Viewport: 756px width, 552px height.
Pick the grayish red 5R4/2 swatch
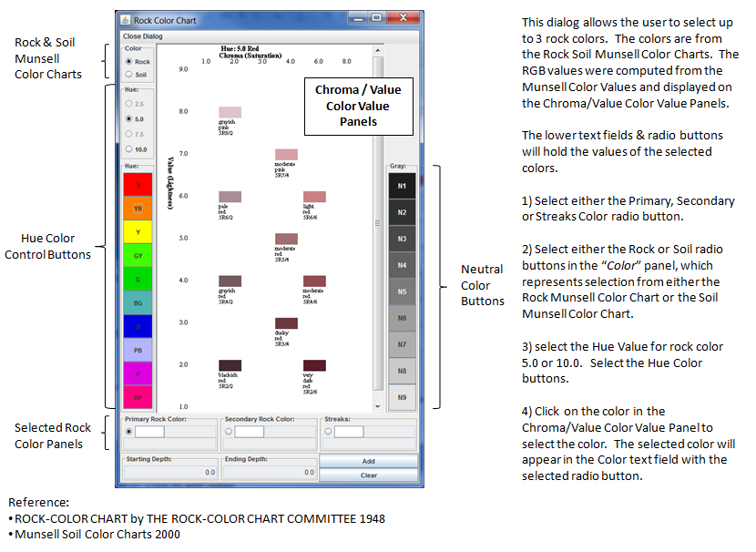pos(230,281)
